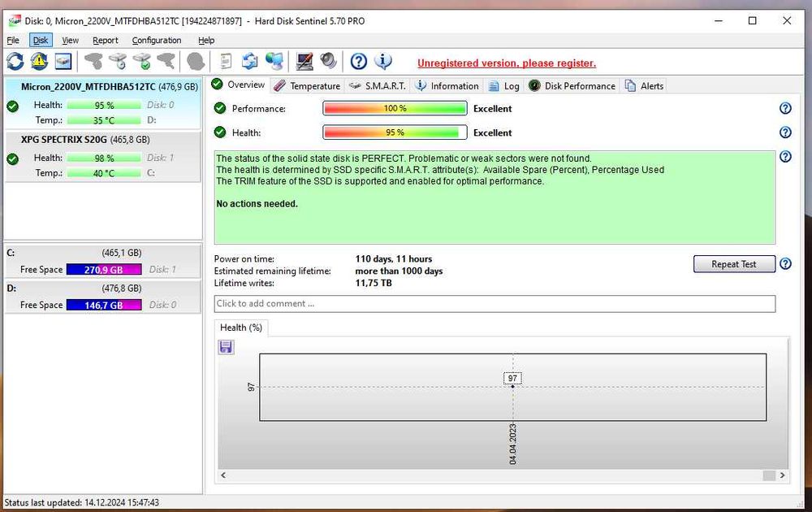Open the Configuration menu
The height and width of the screenshot is (512, 812).
tap(157, 41)
